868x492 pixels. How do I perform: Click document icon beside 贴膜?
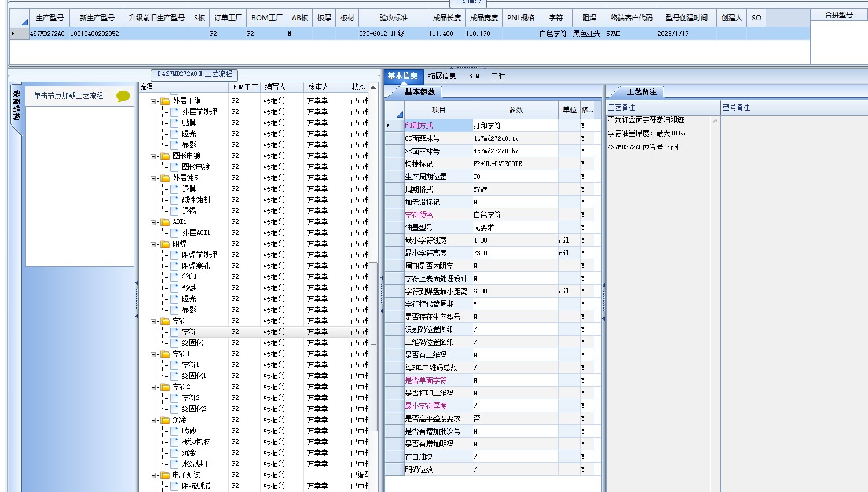point(175,123)
